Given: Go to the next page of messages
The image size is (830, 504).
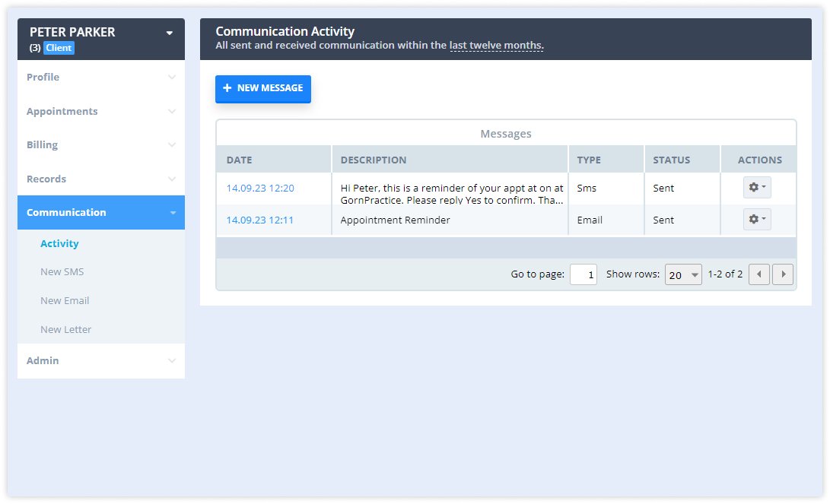Looking at the screenshot, I should (x=784, y=274).
